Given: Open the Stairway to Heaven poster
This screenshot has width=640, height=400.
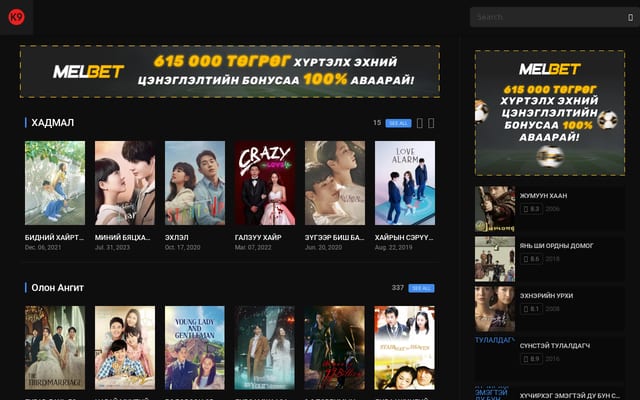Looking at the screenshot, I should pyautogui.click(x=405, y=348).
